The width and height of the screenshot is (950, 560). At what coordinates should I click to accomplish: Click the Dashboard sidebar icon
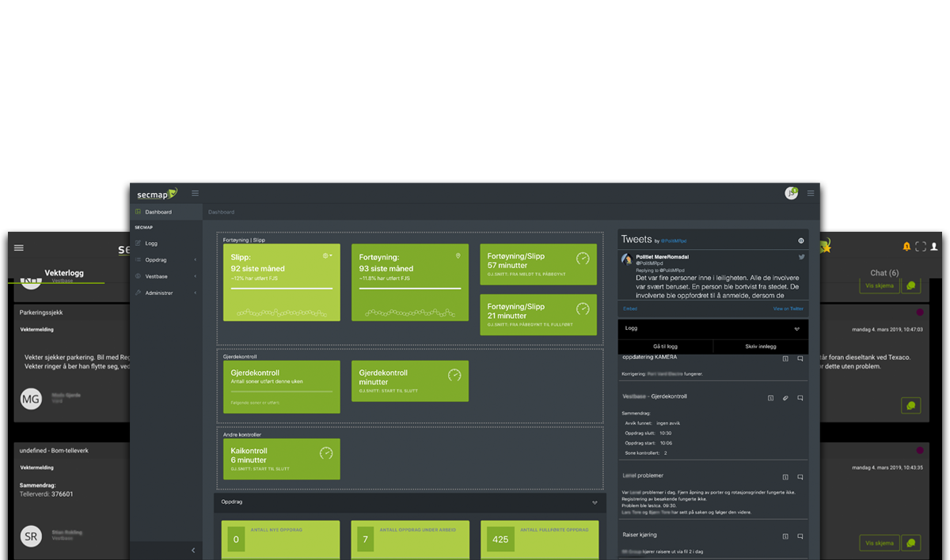138,212
